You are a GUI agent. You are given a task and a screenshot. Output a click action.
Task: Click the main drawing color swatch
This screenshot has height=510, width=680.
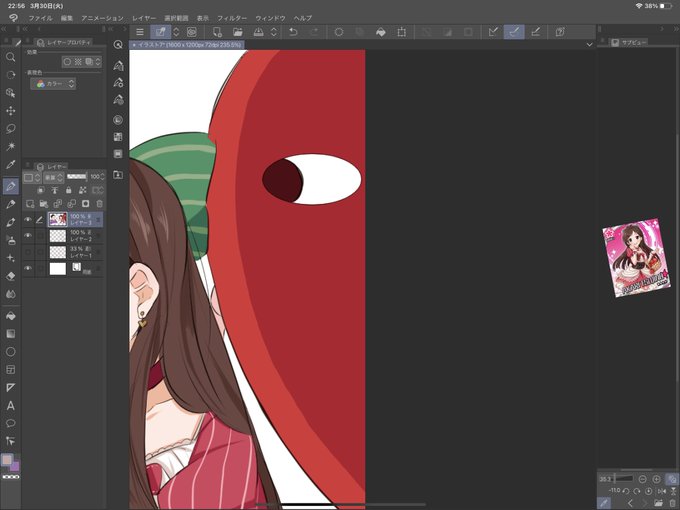click(7, 460)
